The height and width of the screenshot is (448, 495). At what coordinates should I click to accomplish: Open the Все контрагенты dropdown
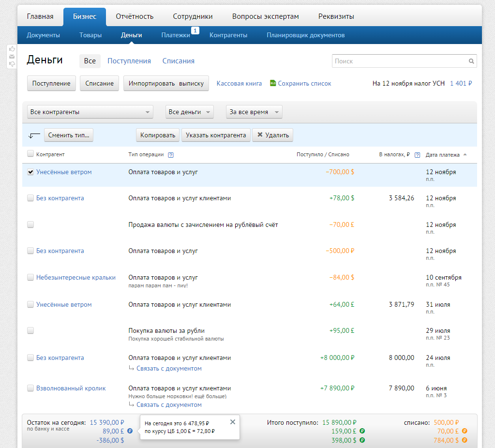(x=90, y=112)
